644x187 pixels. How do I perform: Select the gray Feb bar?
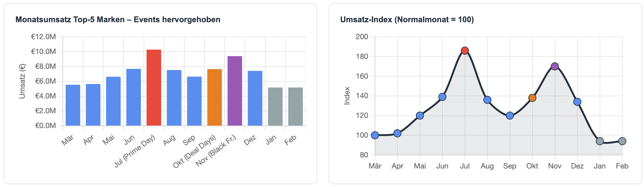tap(296, 107)
